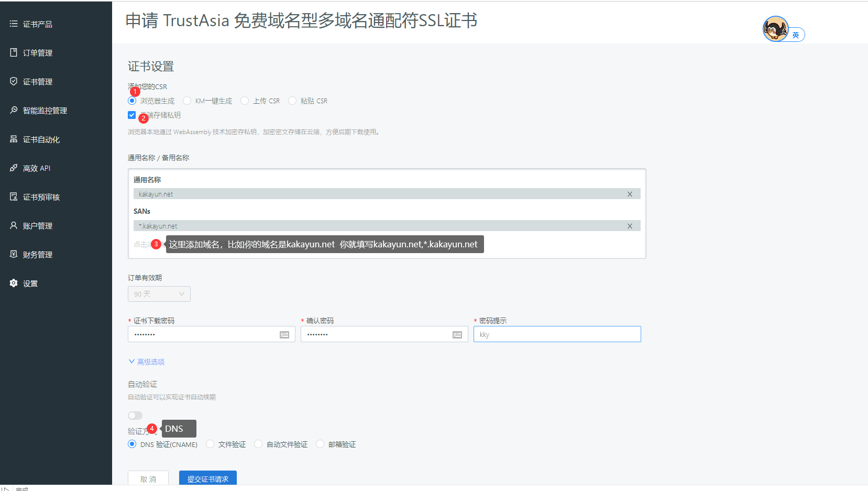This screenshot has height=491, width=868.
Task: Click the 智能监控管理 search icon
Action: [x=14, y=110]
